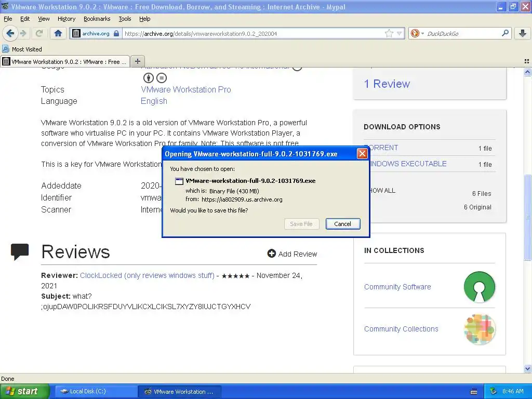Reload the page with the Reload icon

39,33
